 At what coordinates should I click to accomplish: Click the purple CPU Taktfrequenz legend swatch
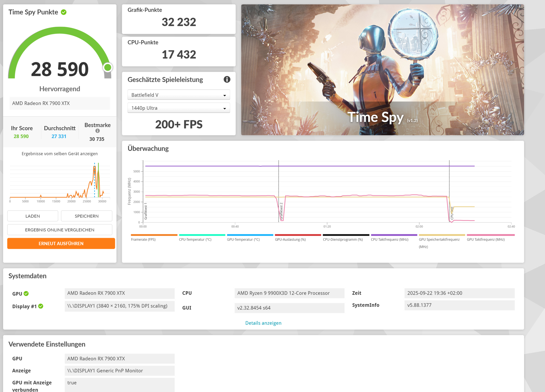point(394,235)
